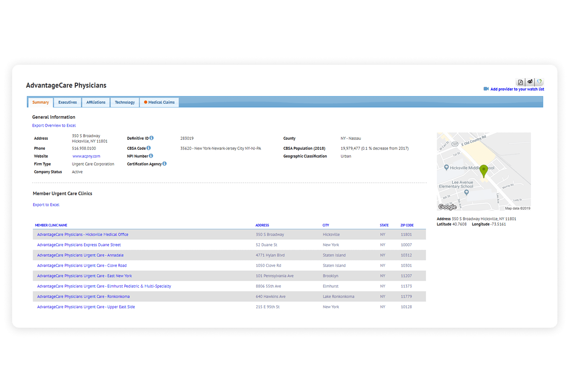Open the Definitive ID info icon

(x=151, y=138)
